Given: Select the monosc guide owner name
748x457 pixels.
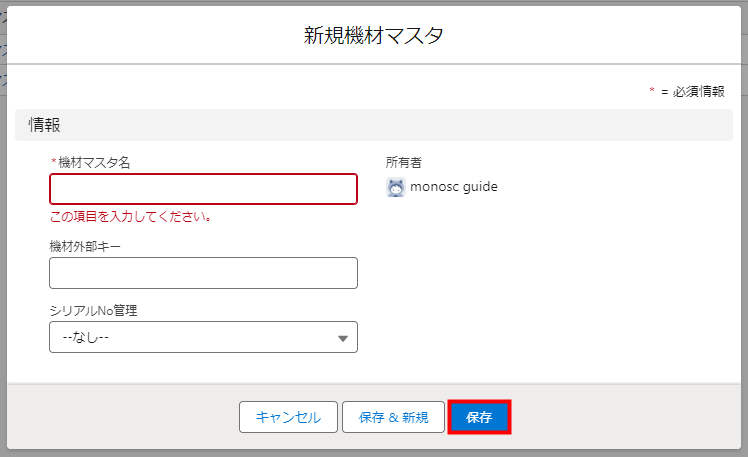Looking at the screenshot, I should (x=453, y=187).
